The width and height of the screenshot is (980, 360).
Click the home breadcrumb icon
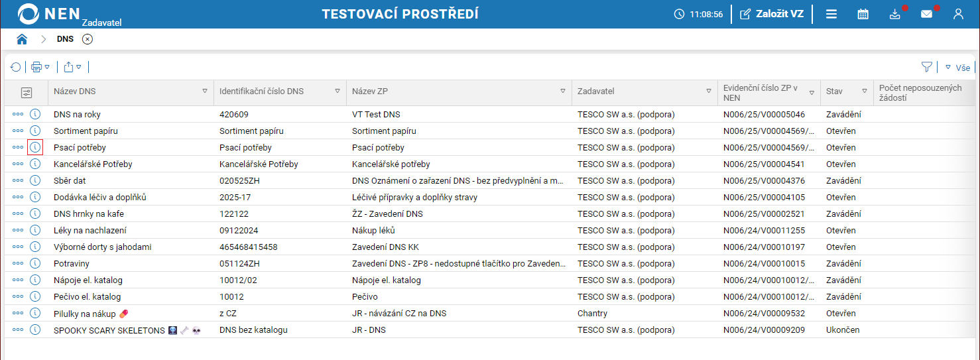22,39
